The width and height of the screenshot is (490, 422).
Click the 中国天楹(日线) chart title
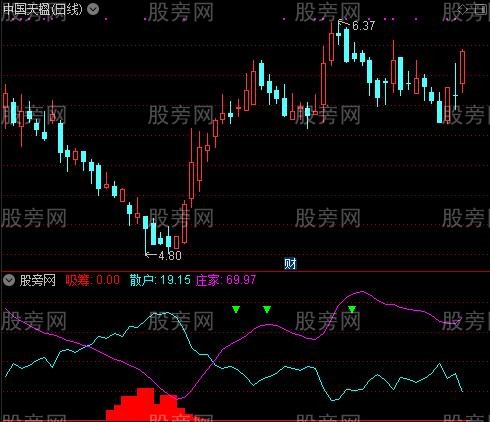[42, 9]
